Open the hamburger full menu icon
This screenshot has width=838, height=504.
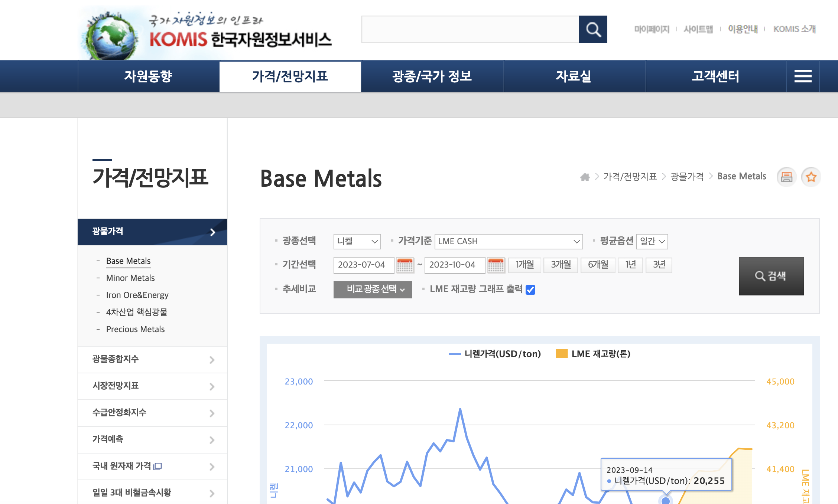tap(803, 76)
